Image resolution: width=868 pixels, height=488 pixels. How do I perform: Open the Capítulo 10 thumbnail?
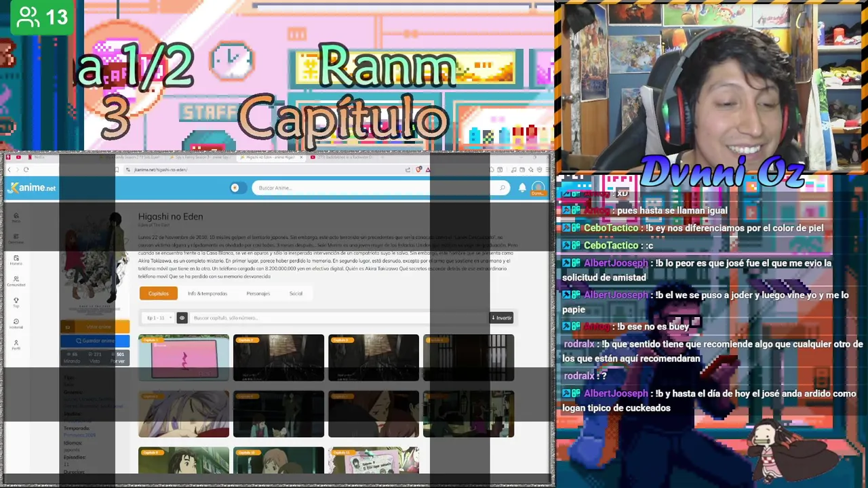tap(279, 460)
